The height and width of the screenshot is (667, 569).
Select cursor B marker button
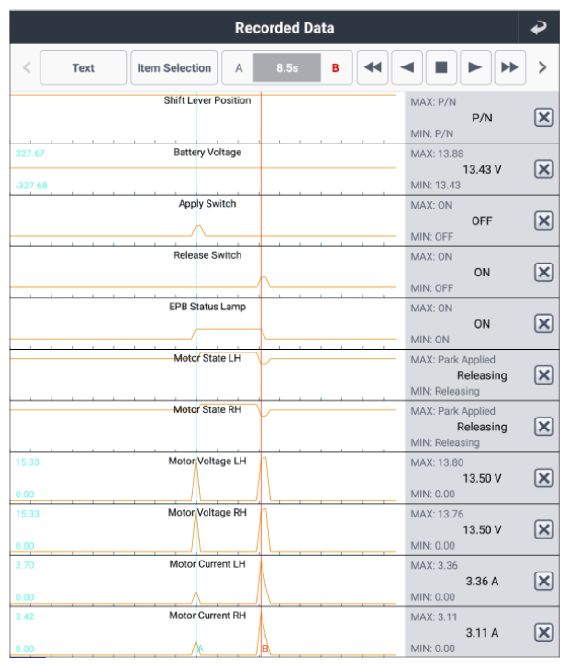[x=336, y=68]
